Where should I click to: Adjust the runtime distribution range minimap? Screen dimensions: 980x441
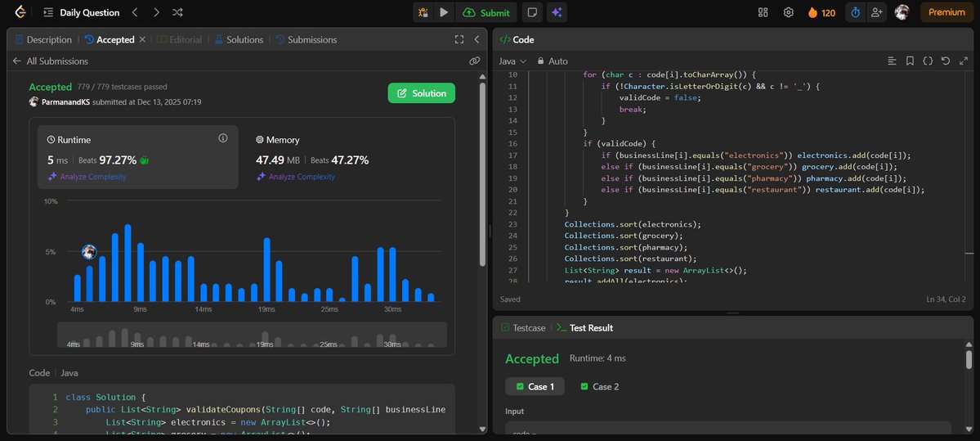pos(252,335)
